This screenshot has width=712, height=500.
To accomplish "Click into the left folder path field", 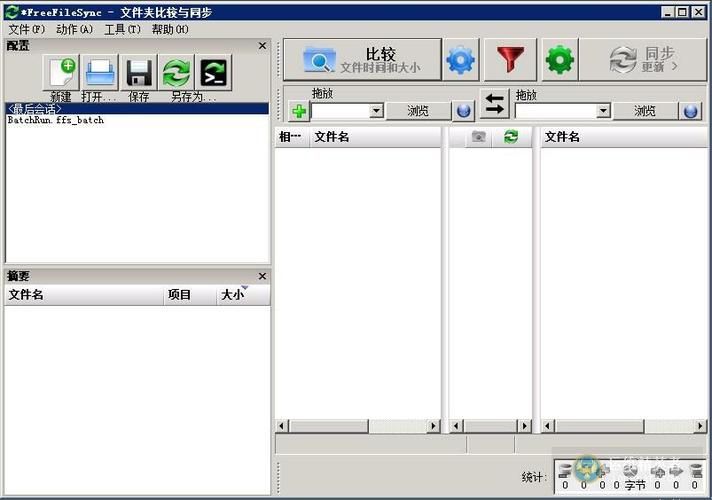I will [x=340, y=110].
